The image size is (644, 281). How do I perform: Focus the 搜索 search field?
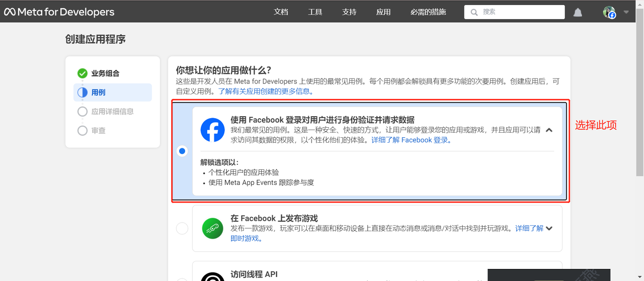click(x=515, y=12)
